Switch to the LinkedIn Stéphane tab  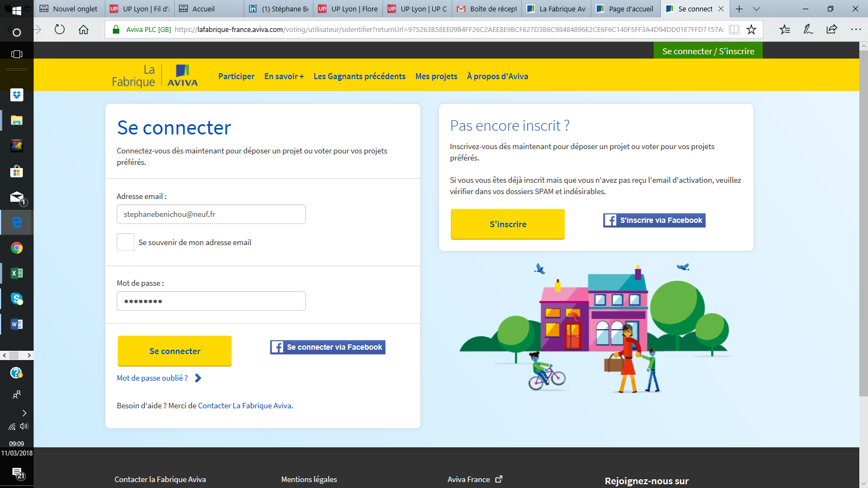point(278,9)
